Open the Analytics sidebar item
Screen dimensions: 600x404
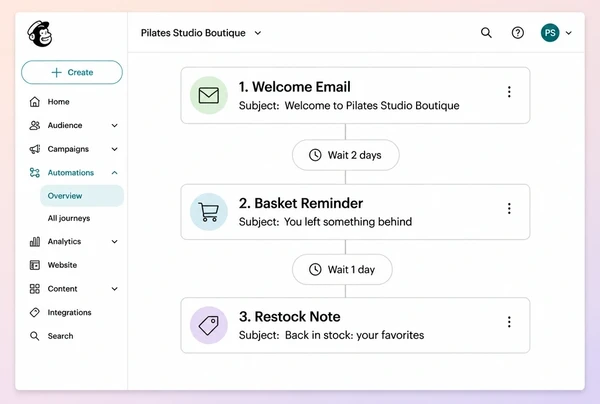click(x=64, y=241)
